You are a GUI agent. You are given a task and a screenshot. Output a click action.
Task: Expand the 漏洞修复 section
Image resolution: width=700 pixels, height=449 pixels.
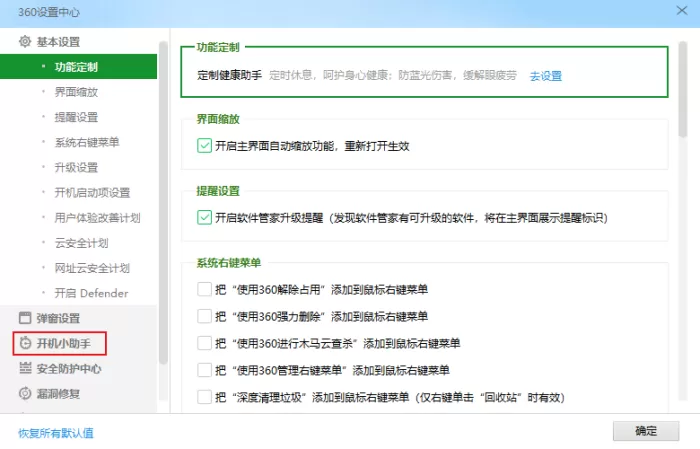pyautogui.click(x=58, y=394)
